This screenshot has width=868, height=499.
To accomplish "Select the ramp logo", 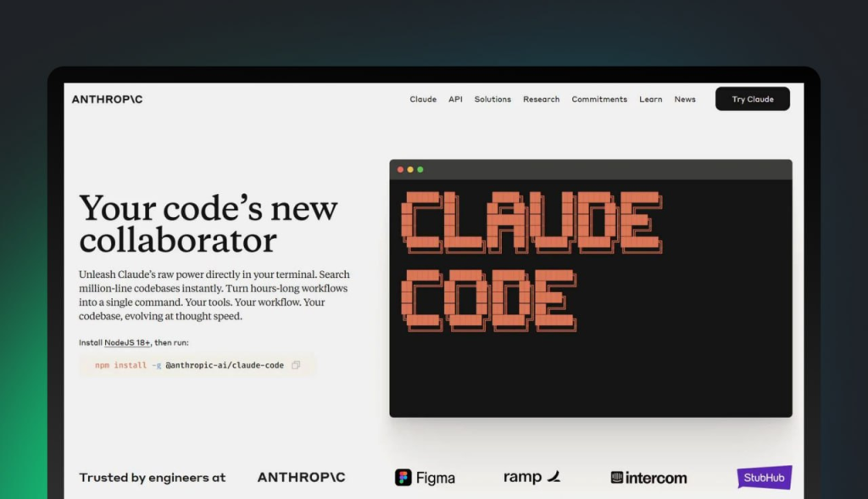I will click(x=531, y=477).
